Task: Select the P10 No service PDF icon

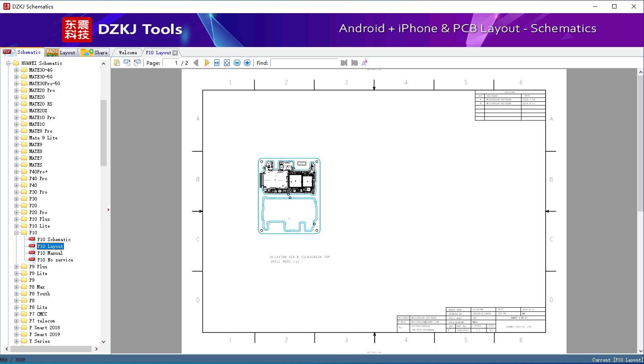Action: point(32,259)
